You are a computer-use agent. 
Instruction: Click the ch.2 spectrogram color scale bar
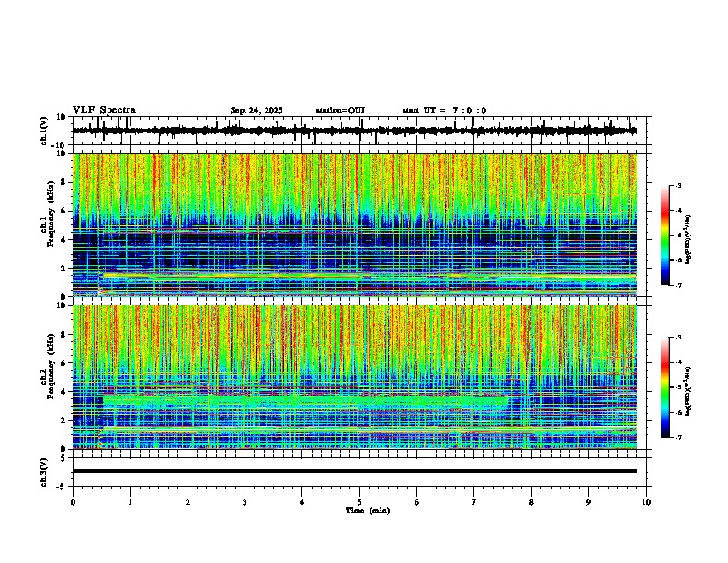(665, 387)
